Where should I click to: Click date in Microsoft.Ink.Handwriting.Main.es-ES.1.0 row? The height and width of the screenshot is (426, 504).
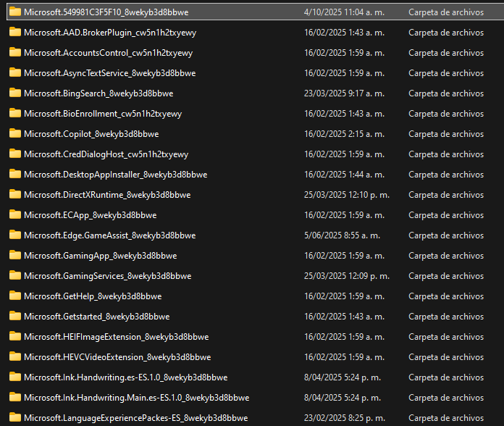click(343, 398)
